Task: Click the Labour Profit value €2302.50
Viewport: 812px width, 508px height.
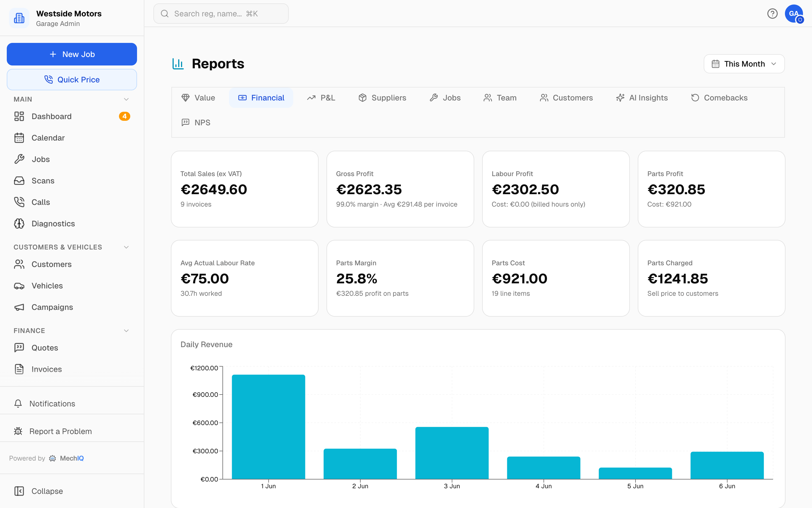Action: (x=525, y=189)
